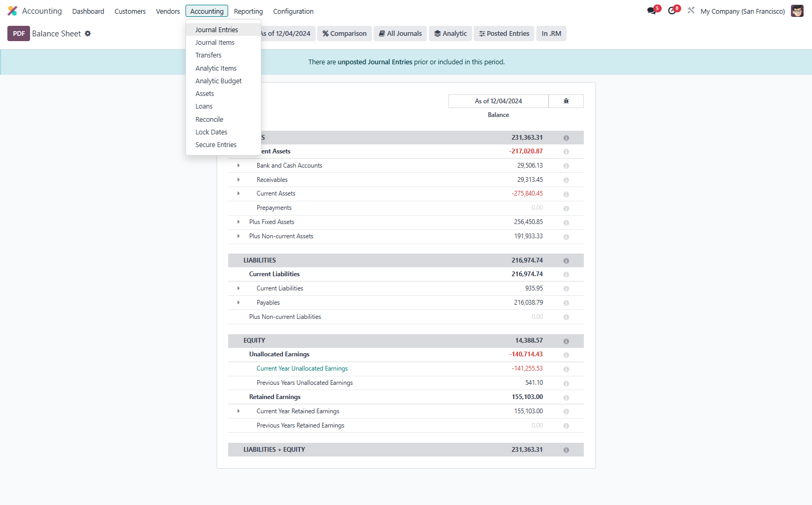Select Reconcile from the Accounting menu
The image size is (812, 505).
pos(223,120)
